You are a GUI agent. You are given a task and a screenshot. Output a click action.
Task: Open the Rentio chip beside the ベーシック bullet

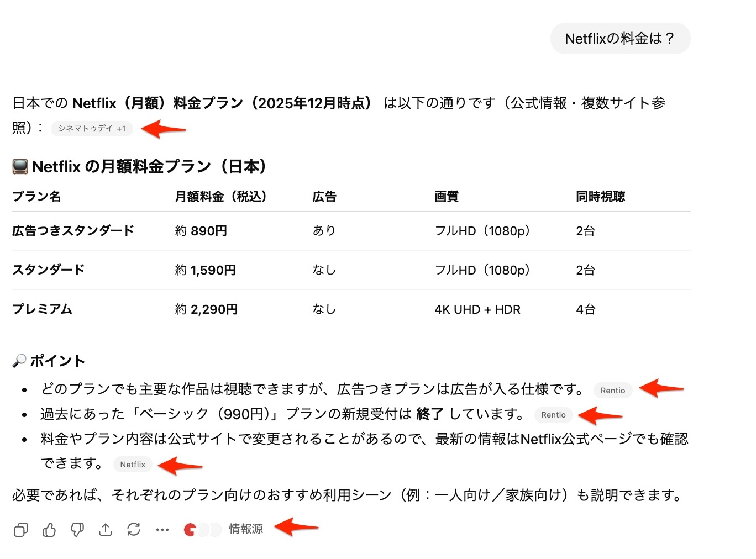point(553,415)
